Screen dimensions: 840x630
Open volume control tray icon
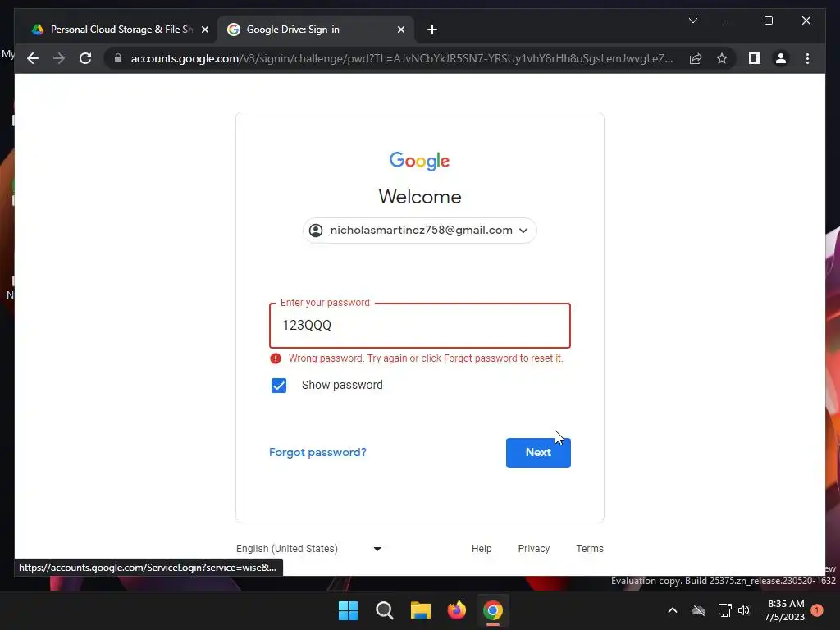coord(744,610)
